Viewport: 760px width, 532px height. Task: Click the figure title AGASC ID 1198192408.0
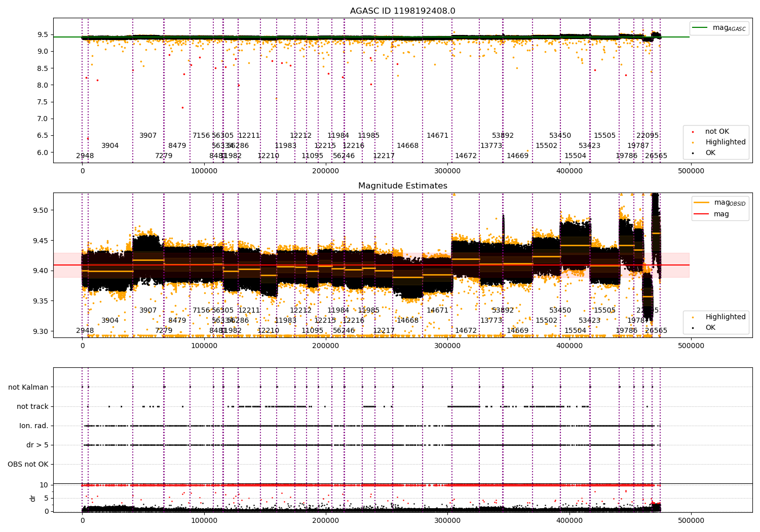[403, 11]
